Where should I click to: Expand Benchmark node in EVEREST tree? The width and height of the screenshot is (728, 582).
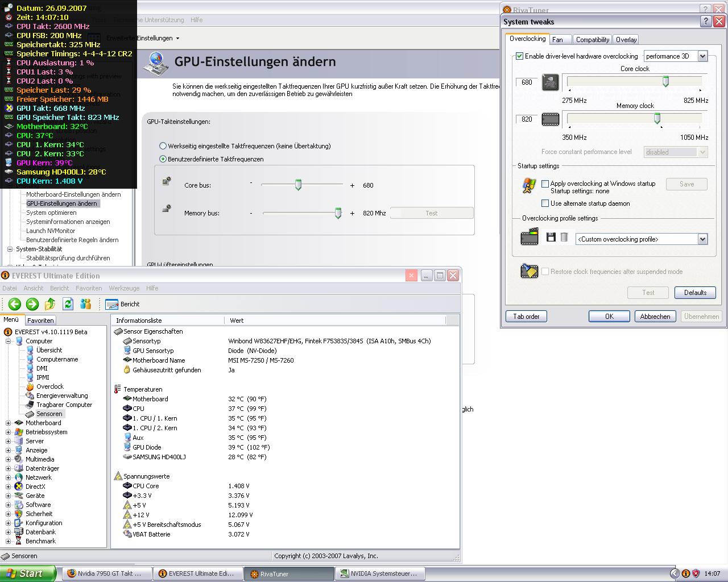point(9,541)
